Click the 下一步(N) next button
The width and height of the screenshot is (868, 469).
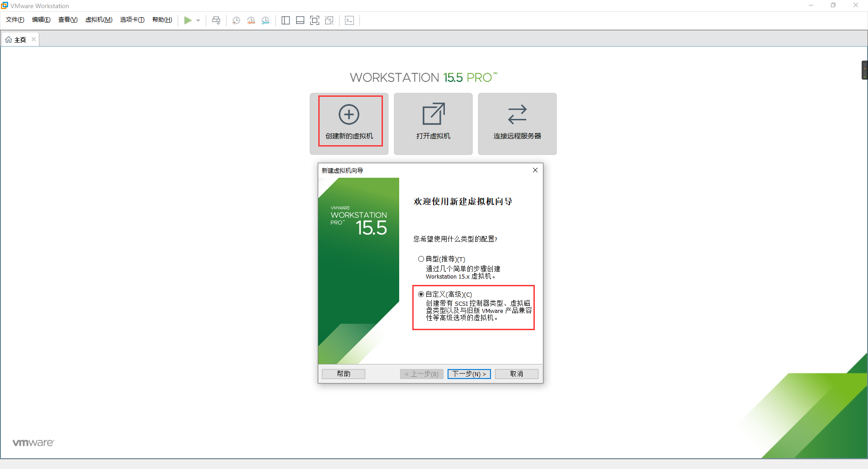[x=469, y=374]
